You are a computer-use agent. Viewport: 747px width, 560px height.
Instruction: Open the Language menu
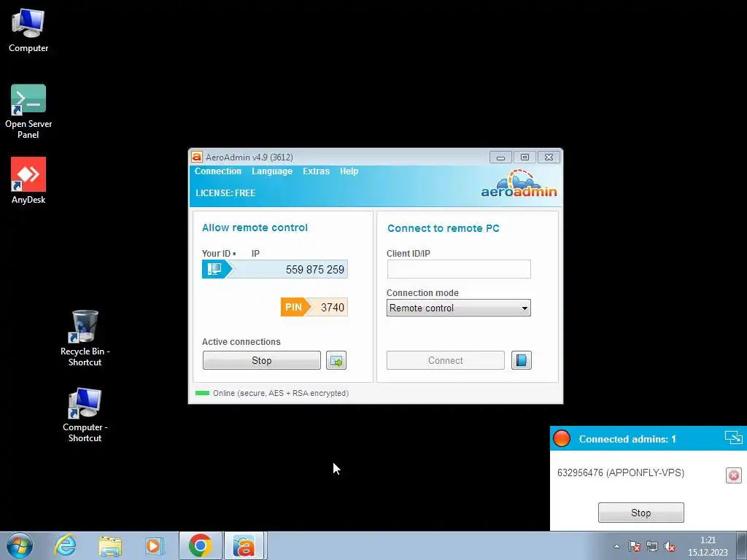[x=272, y=171]
